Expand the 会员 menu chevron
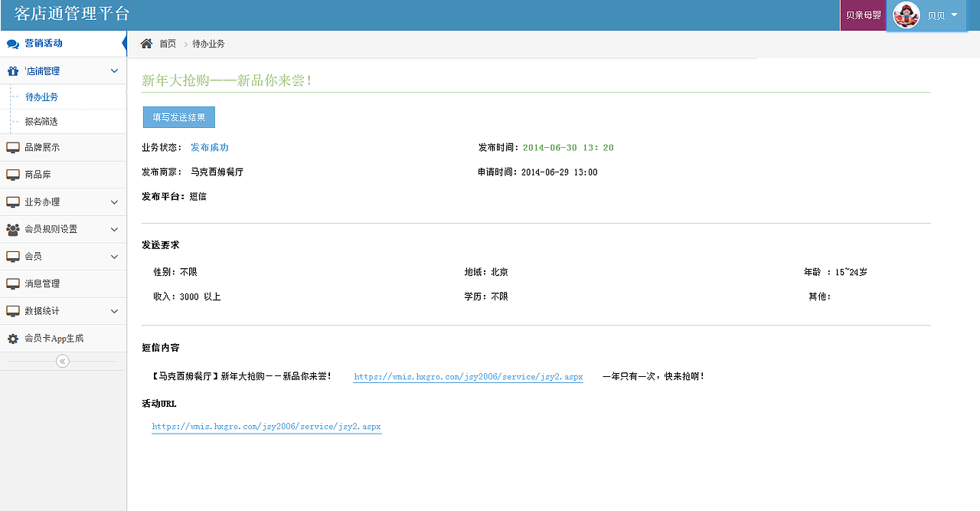The image size is (980, 511). tap(114, 257)
